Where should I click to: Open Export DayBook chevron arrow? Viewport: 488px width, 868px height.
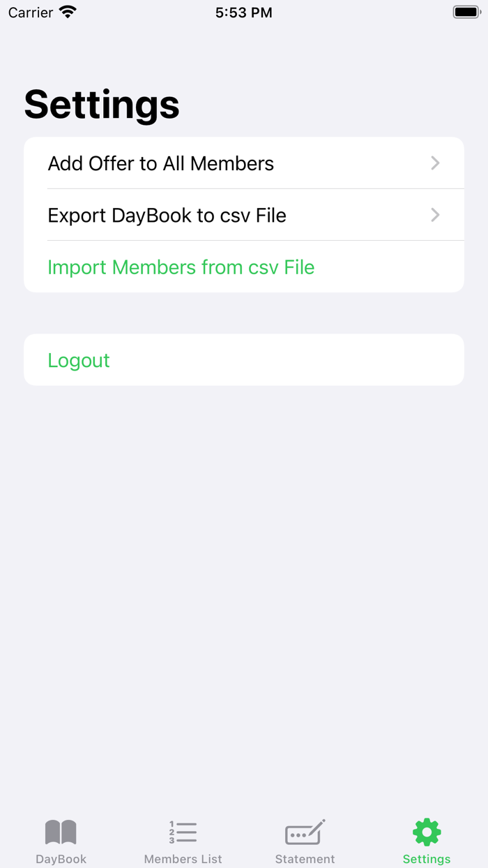pos(435,215)
